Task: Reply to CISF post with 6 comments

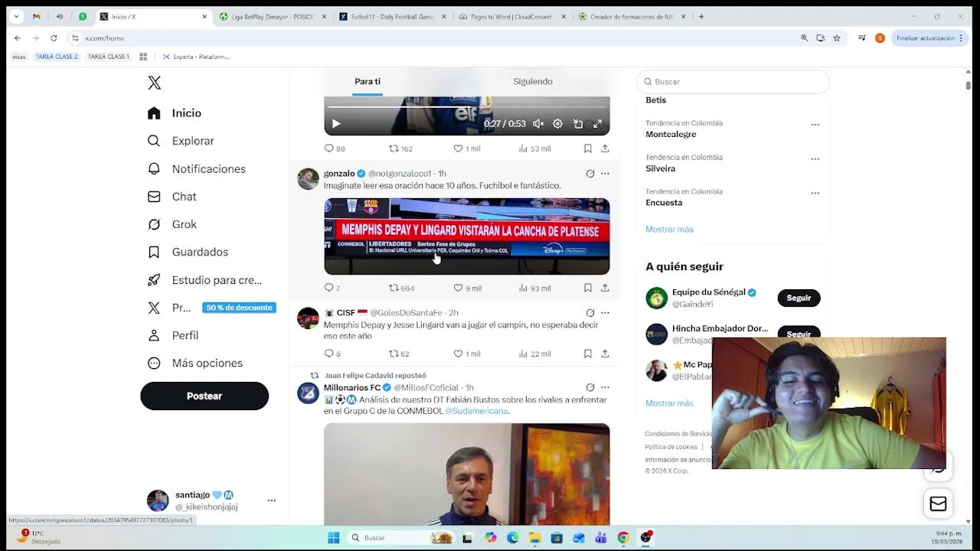Action: (x=332, y=354)
